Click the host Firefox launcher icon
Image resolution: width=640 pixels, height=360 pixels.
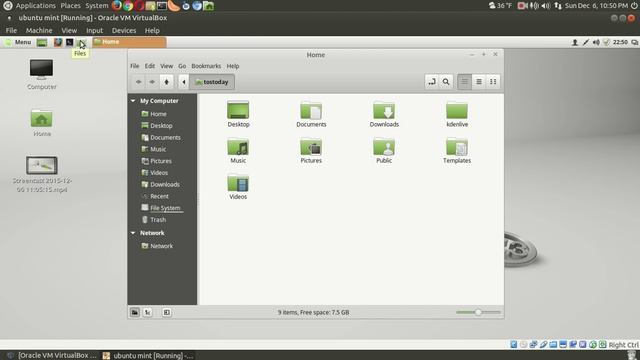[x=117, y=6]
